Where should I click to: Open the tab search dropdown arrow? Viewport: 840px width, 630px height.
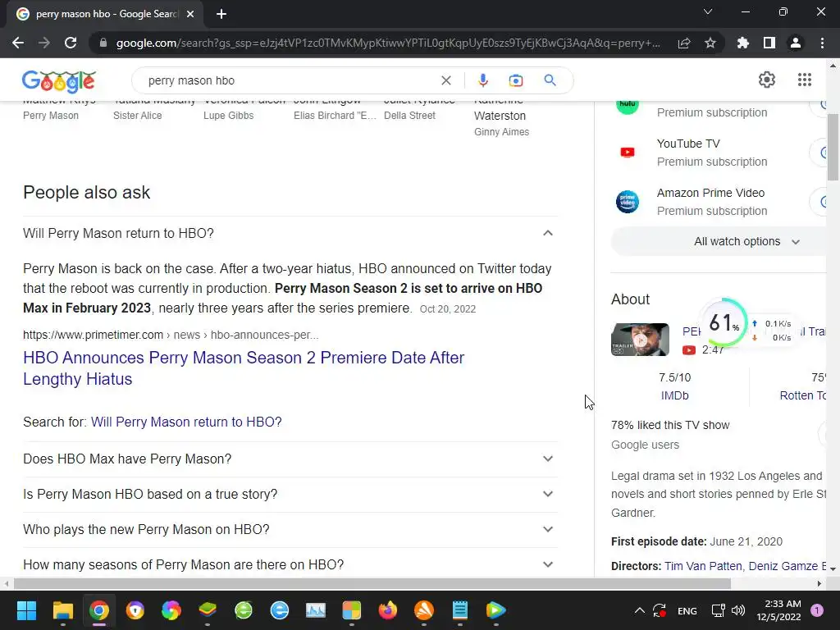click(x=708, y=11)
